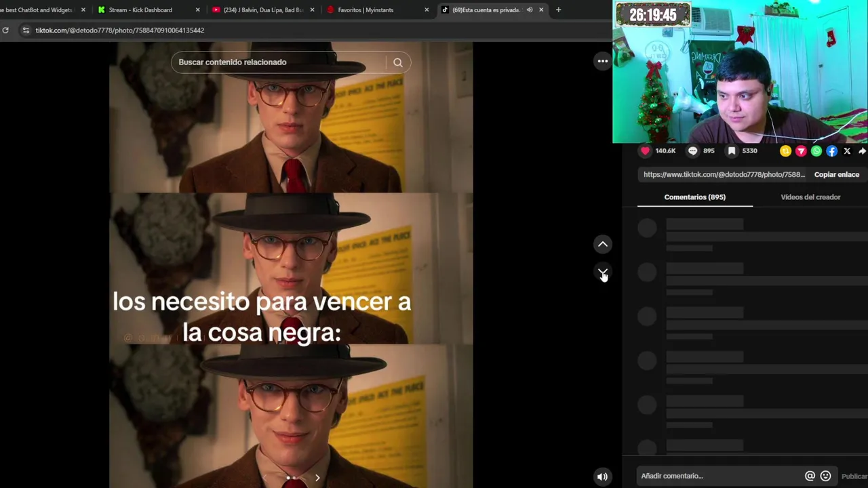
Task: Click the 26:19:45 stream timer overlay
Action: 652,15
